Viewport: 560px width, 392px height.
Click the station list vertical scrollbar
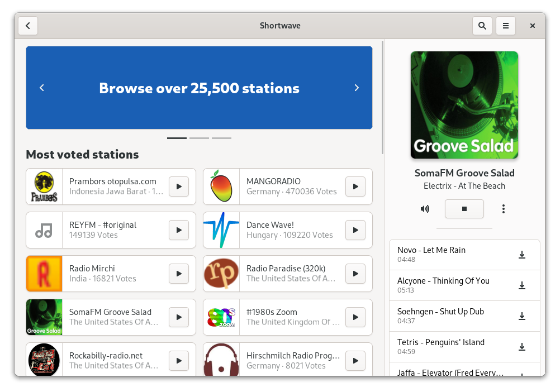382,97
